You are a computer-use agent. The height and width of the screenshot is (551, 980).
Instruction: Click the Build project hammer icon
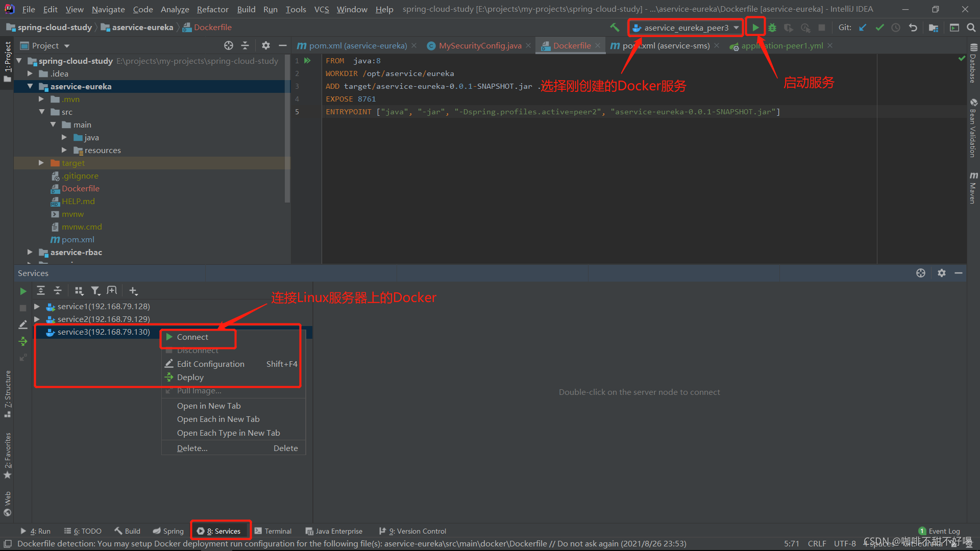[x=615, y=28]
